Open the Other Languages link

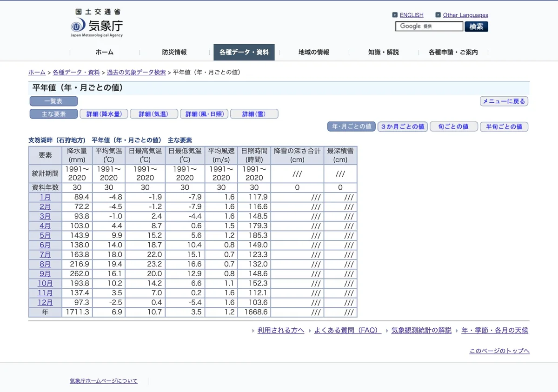point(465,15)
